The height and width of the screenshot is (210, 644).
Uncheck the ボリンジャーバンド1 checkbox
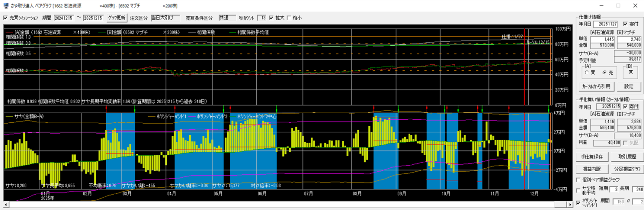tap(578, 203)
